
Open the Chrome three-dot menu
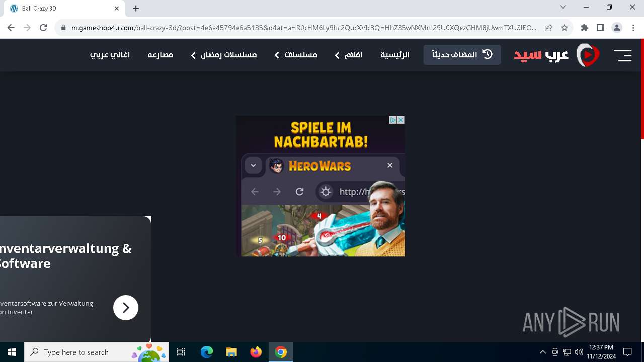pos(633,28)
